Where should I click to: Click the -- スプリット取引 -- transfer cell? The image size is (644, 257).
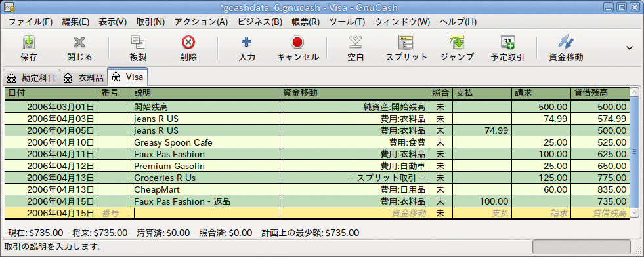click(x=354, y=178)
